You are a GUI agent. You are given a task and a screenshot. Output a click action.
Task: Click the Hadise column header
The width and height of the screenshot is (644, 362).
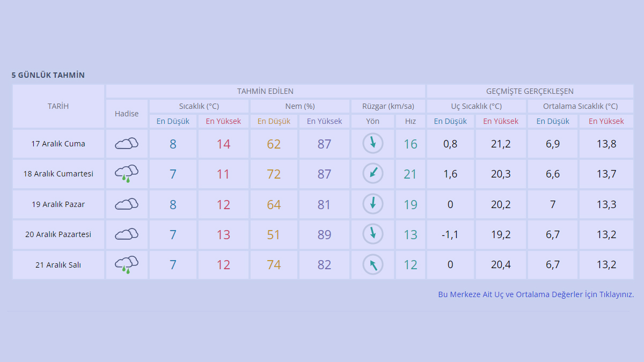pos(127,114)
